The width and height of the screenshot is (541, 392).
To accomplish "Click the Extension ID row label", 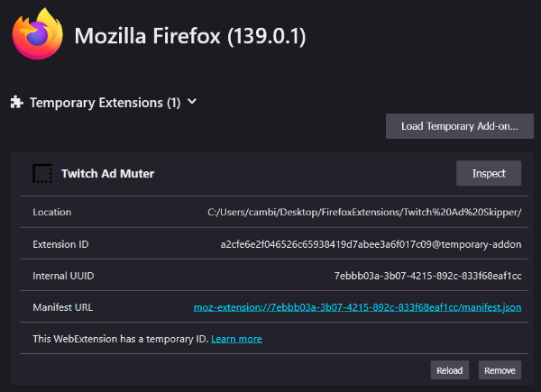I will tap(60, 244).
